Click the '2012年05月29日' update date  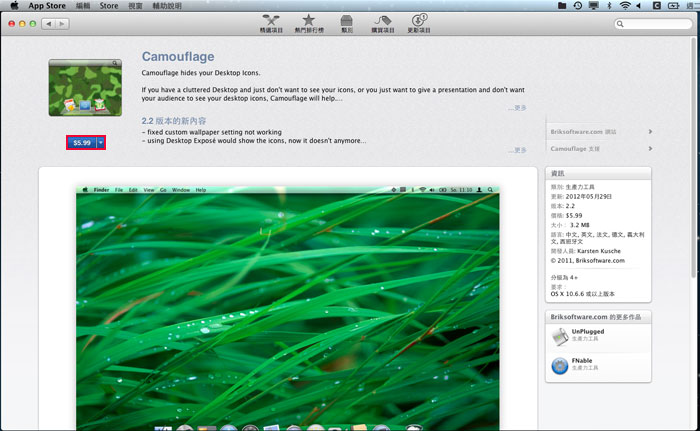[x=588, y=197]
